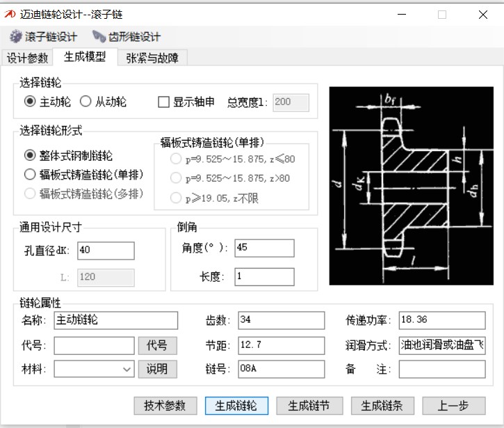Click the sprocket cross-section diagram
The image size is (504, 428).
click(x=411, y=186)
